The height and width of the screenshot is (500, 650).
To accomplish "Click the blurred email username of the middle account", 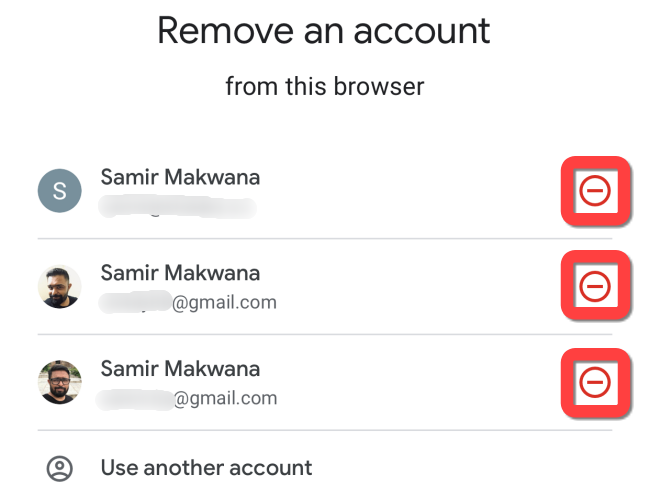I will [x=135, y=303].
